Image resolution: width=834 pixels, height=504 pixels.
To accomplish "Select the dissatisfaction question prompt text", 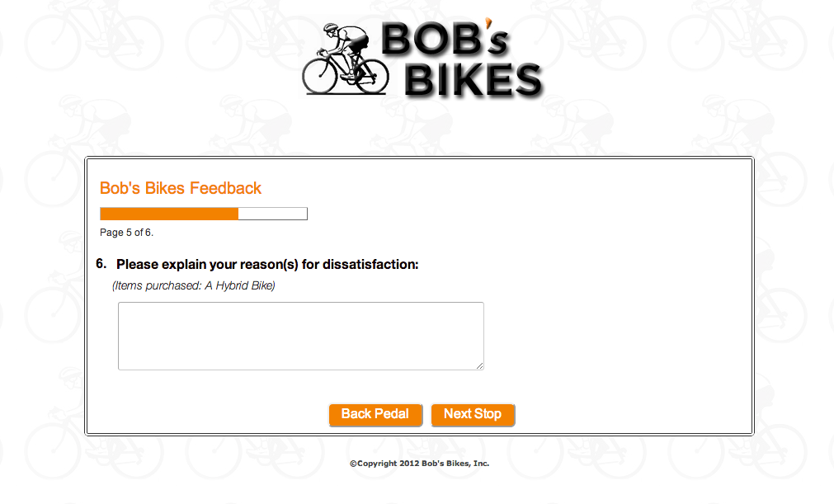I will 267,264.
